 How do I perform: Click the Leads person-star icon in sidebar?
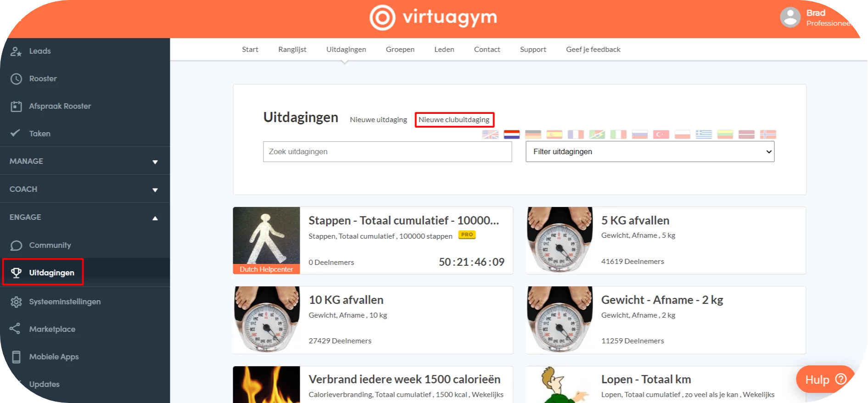coord(16,51)
